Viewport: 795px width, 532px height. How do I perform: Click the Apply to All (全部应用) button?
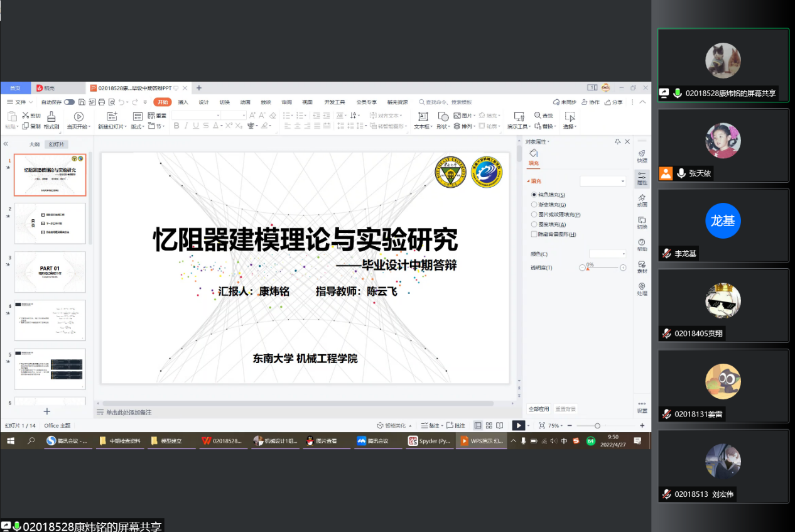(x=538, y=409)
